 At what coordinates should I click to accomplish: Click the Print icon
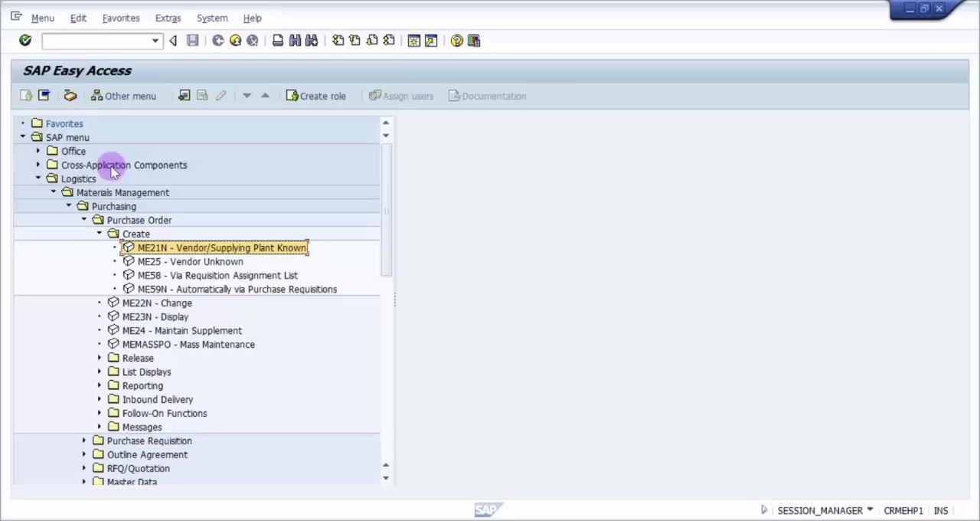pos(278,41)
